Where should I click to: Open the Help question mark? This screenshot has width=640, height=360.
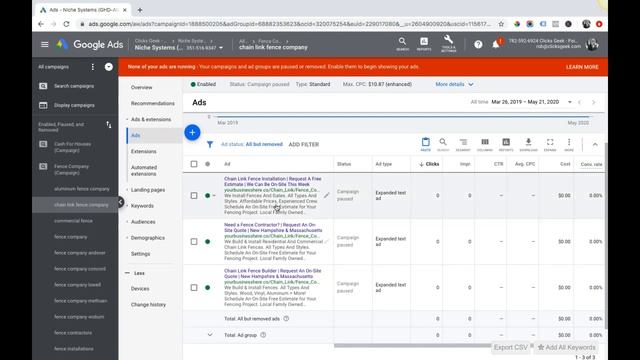[478, 44]
